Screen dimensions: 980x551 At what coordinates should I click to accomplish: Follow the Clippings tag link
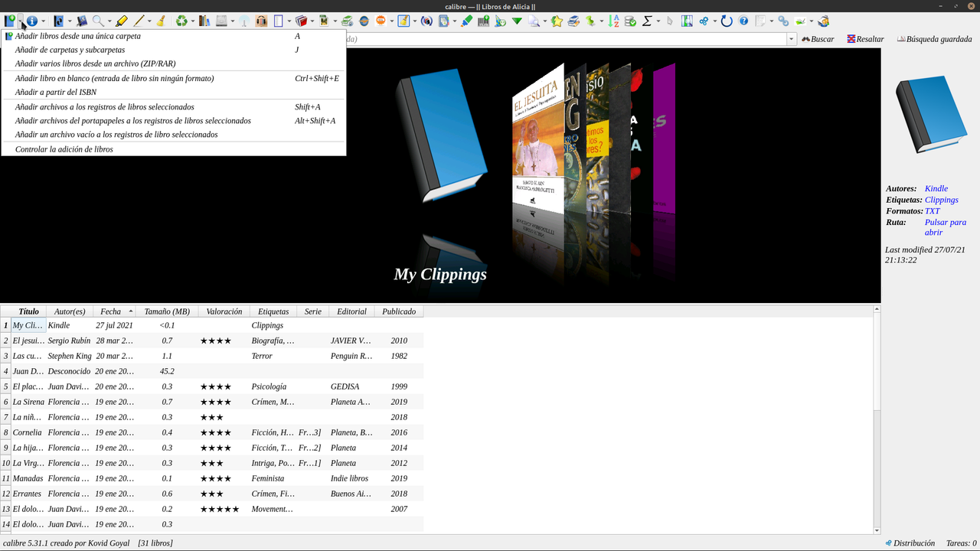point(941,200)
